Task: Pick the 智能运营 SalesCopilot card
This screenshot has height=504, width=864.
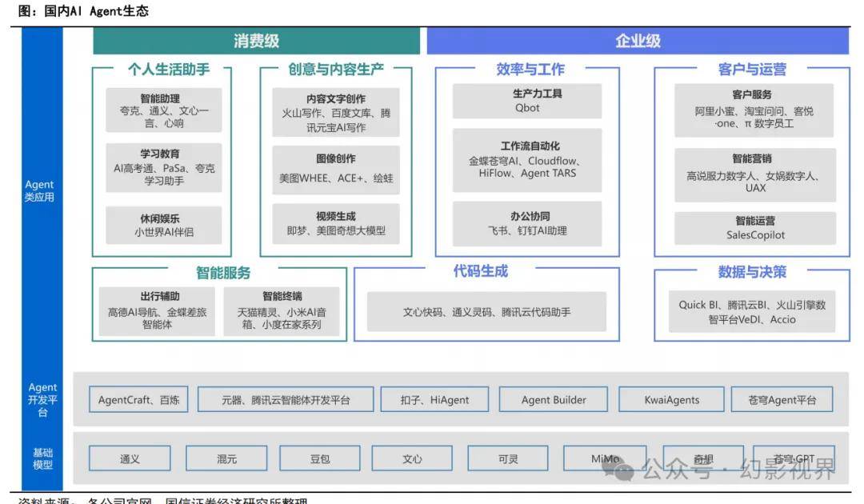Action: (755, 228)
